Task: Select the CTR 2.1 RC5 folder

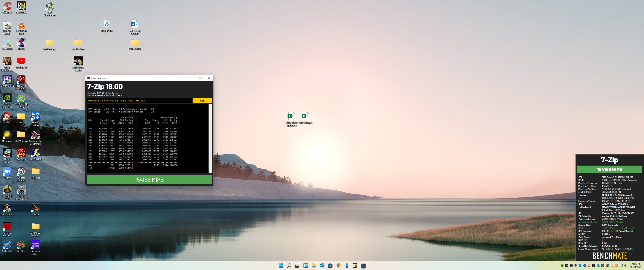Action: tap(135, 45)
